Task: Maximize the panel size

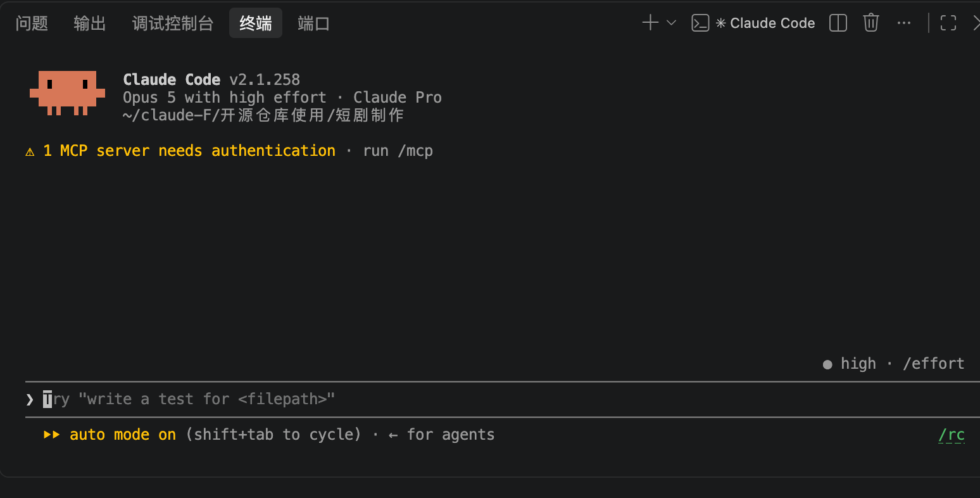Action: click(x=948, y=23)
